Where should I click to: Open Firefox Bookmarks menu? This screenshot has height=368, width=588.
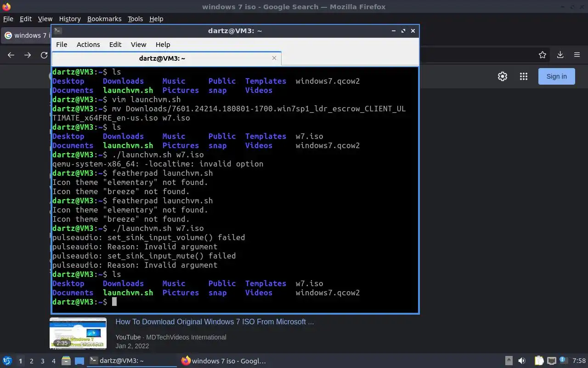pos(104,19)
